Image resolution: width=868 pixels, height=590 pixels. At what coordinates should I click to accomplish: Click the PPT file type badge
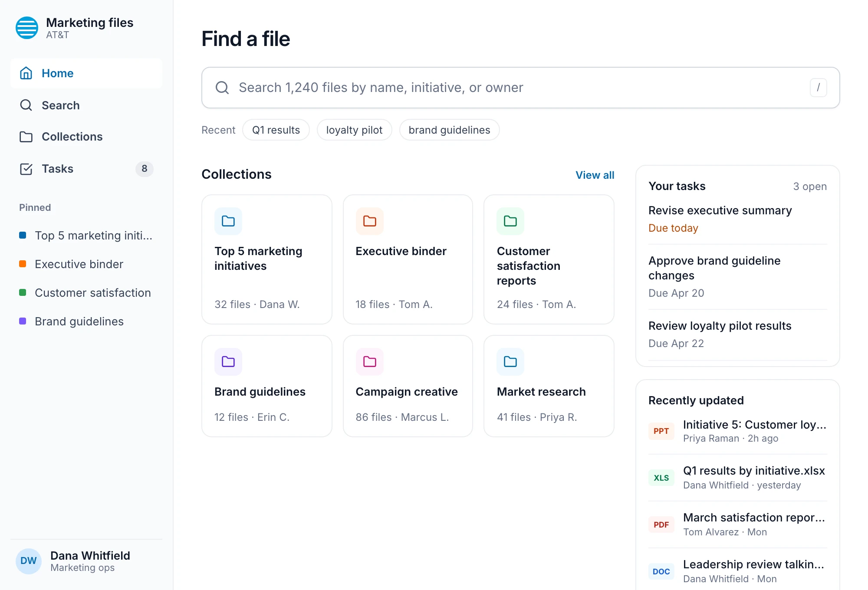coord(661,431)
